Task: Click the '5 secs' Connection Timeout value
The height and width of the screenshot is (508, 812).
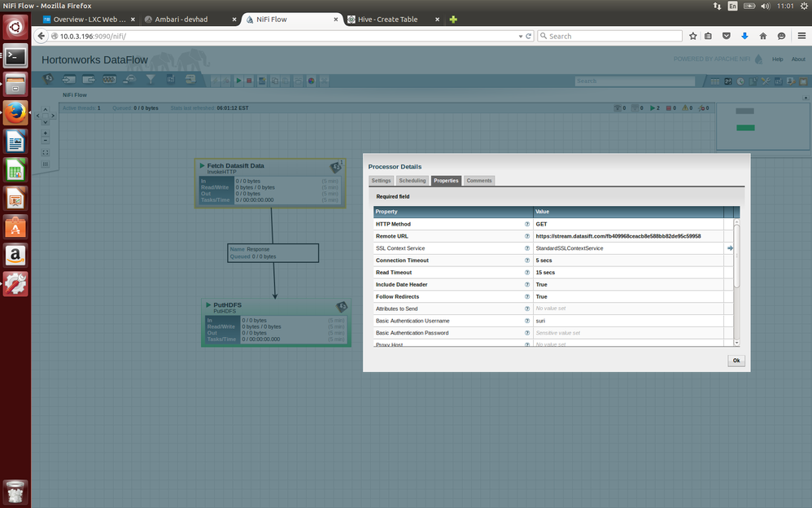Action: pyautogui.click(x=544, y=261)
